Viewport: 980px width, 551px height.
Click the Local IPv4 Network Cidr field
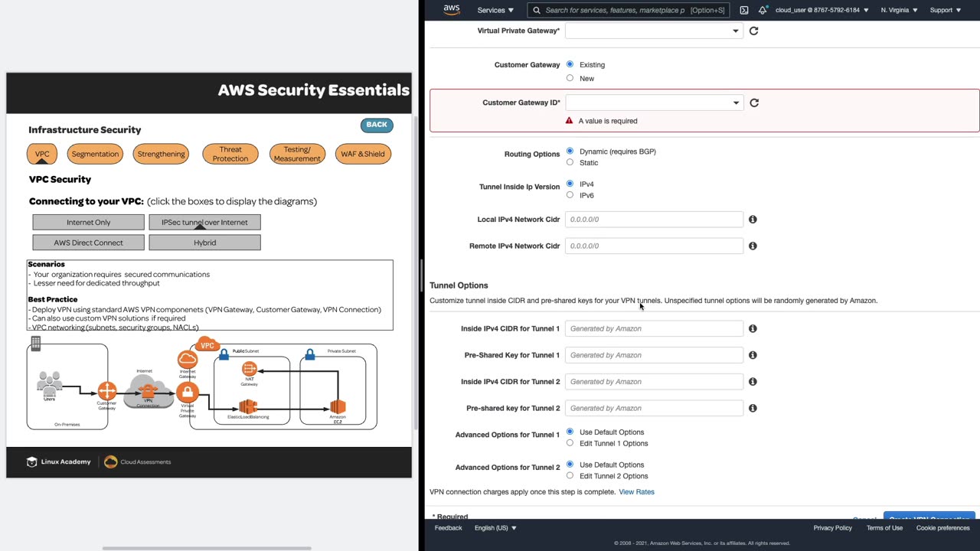coord(654,220)
